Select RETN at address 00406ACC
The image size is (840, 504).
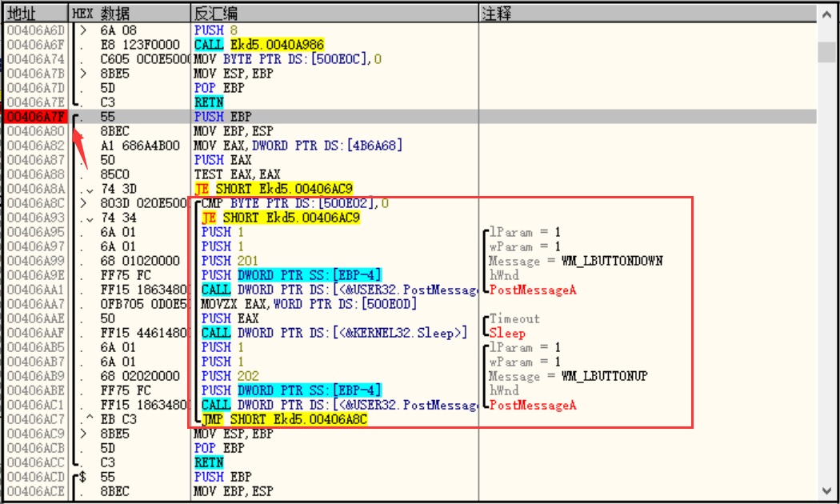209,464
